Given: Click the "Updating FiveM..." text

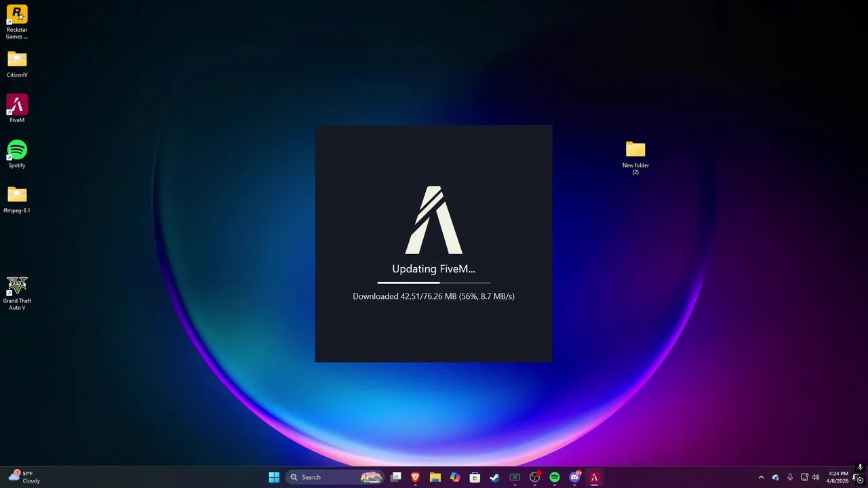Looking at the screenshot, I should point(434,269).
